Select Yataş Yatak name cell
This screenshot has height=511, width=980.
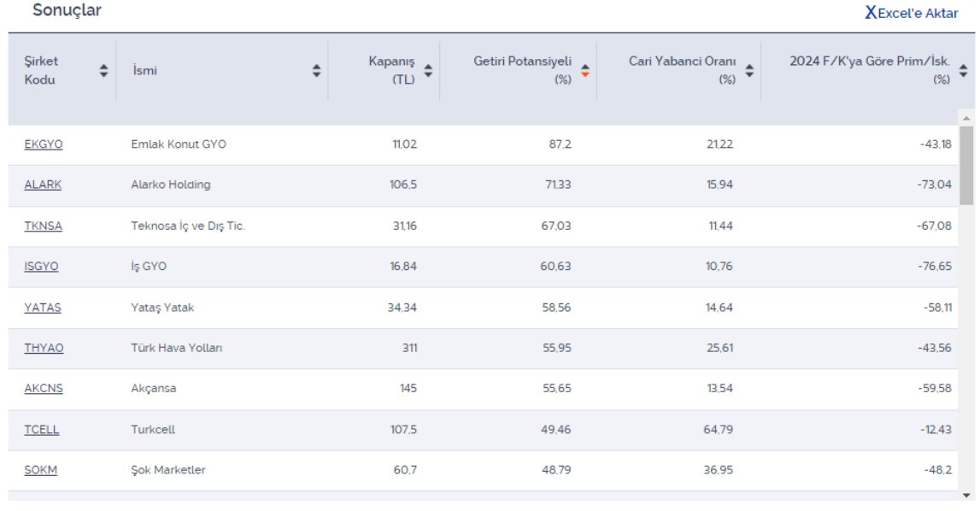click(x=162, y=307)
